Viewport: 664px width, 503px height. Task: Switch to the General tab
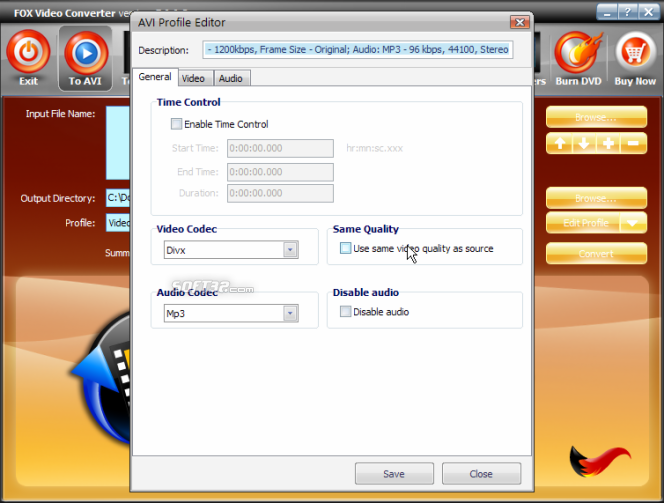coord(155,77)
